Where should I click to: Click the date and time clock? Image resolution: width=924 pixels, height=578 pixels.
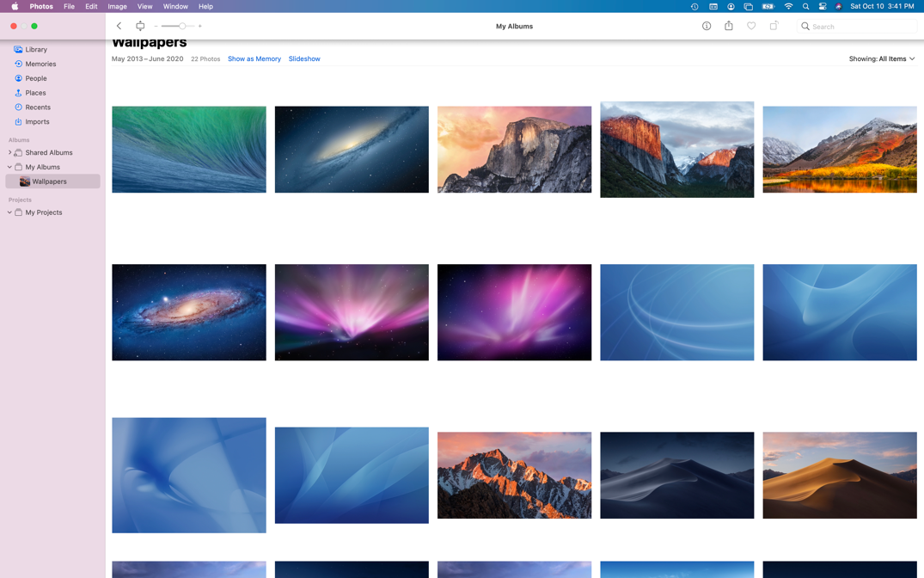click(x=882, y=7)
